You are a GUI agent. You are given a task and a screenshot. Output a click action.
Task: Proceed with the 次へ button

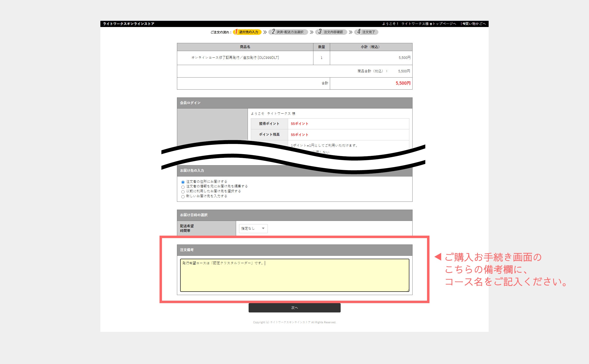pos(294,308)
